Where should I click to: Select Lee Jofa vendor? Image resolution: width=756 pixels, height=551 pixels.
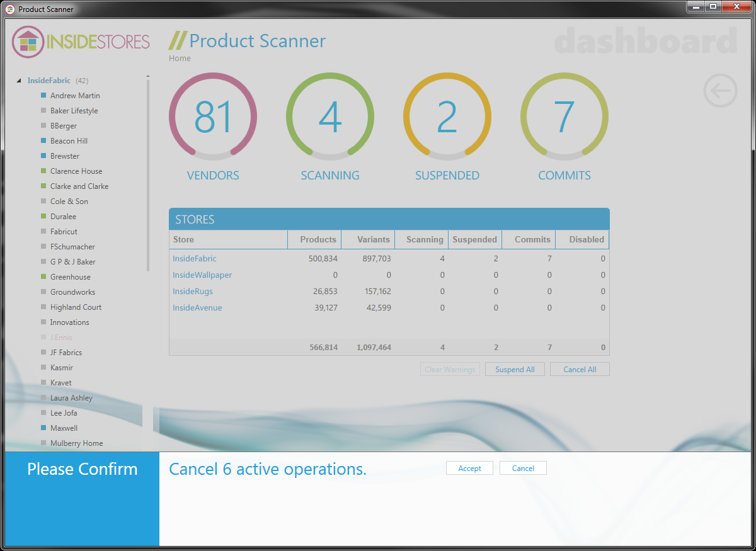pos(64,413)
